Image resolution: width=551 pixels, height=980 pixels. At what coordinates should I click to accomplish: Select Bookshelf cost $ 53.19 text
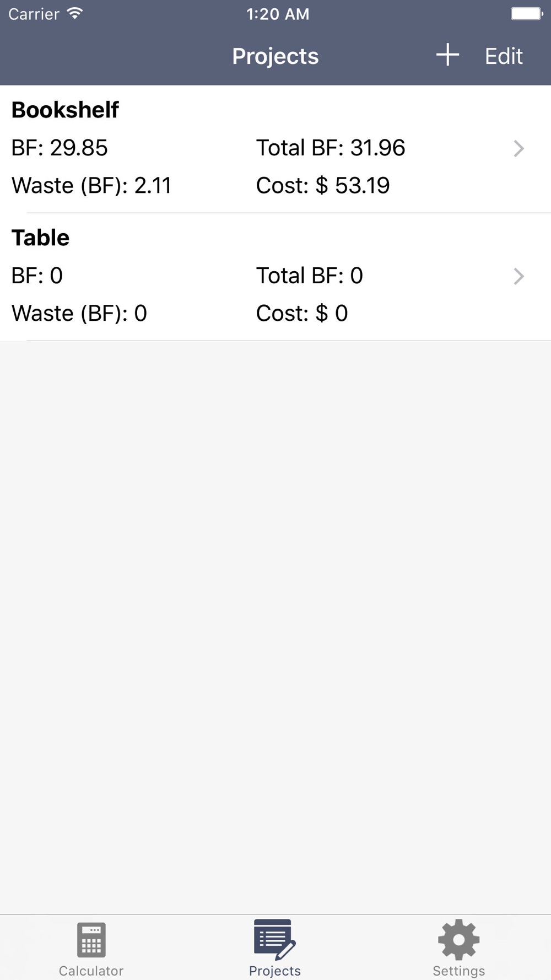323,185
